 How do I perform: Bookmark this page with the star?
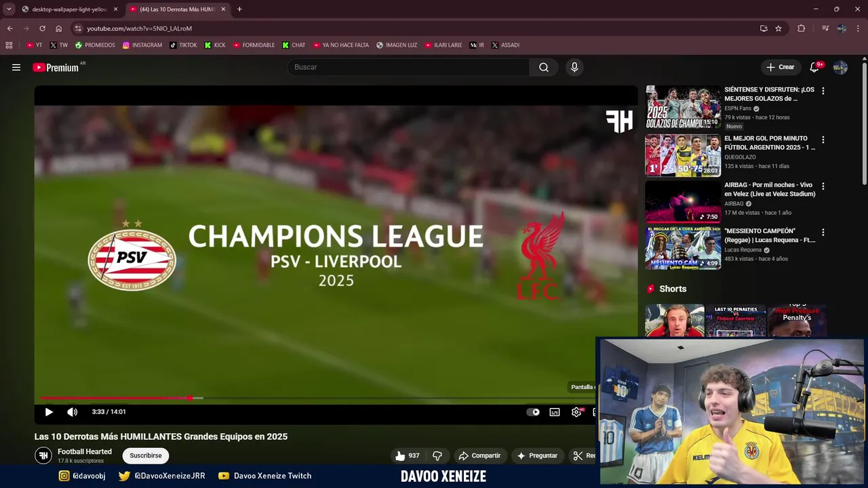778,28
